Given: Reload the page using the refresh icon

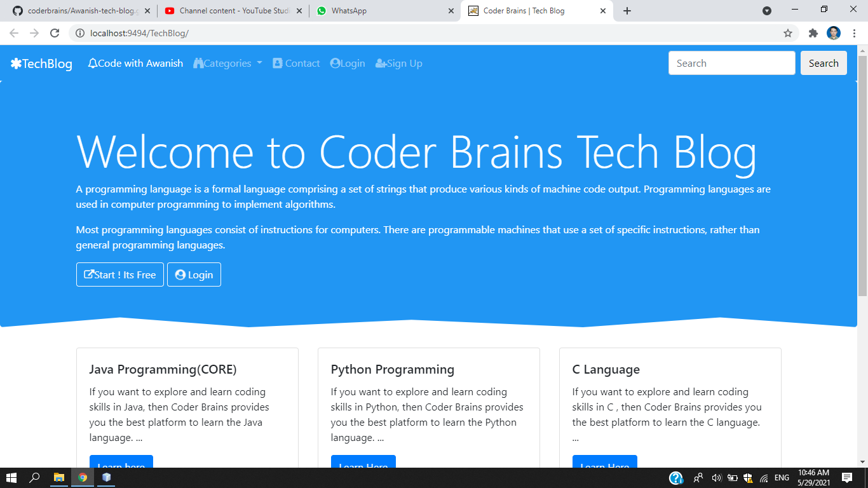Looking at the screenshot, I should pyautogui.click(x=55, y=33).
